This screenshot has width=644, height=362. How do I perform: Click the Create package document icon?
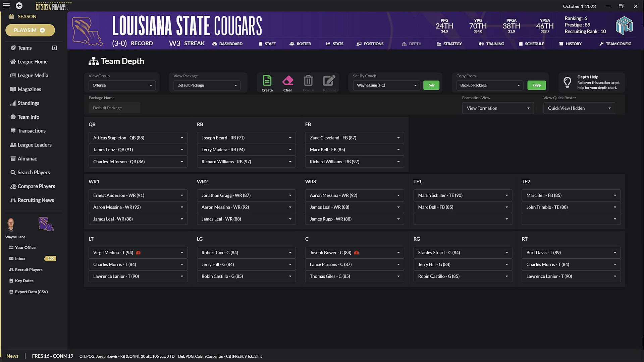pos(267,81)
